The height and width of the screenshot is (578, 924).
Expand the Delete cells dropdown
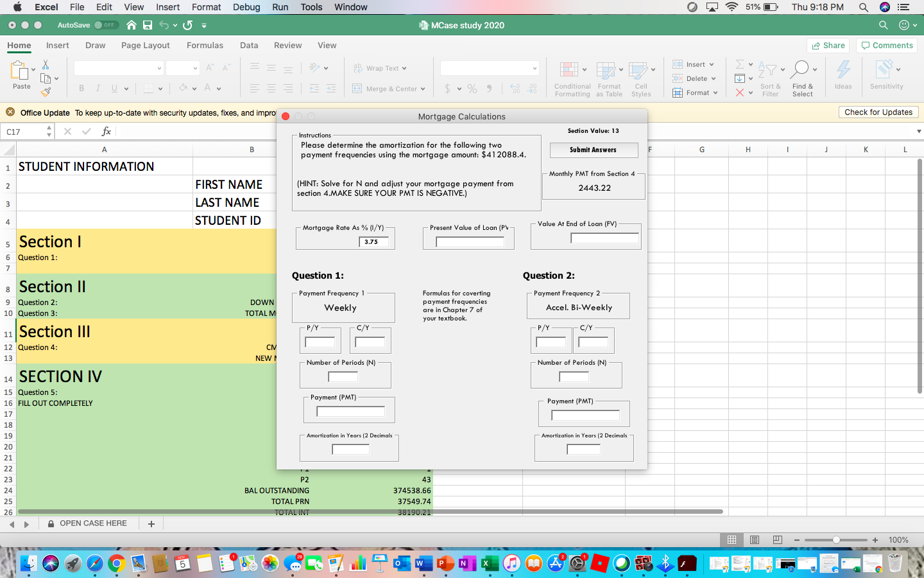tap(713, 78)
